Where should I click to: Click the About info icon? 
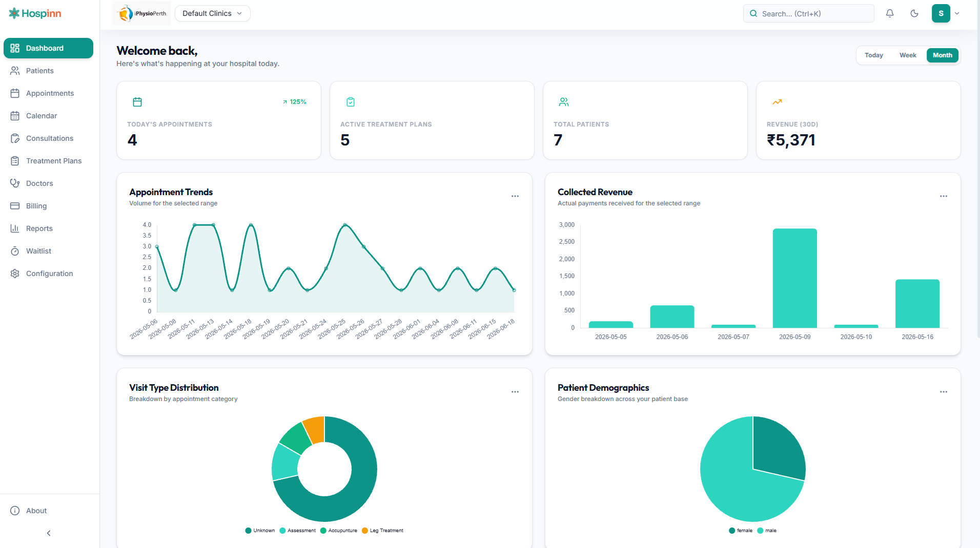[x=15, y=511]
